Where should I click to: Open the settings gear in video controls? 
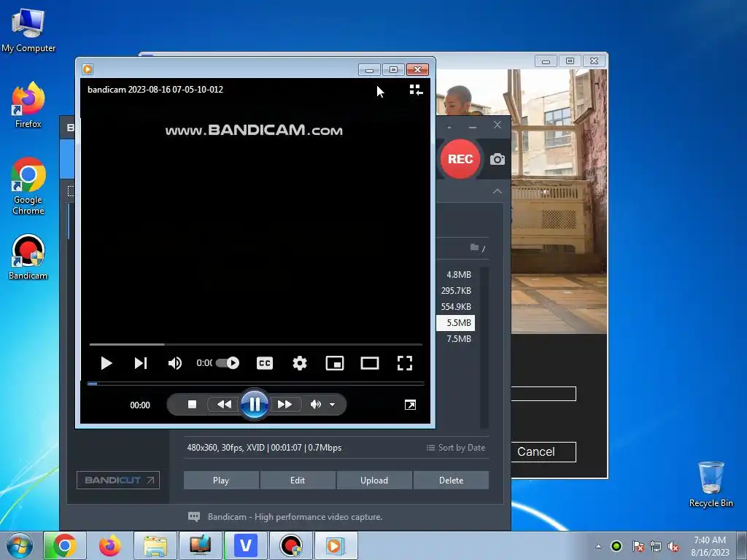click(x=300, y=363)
